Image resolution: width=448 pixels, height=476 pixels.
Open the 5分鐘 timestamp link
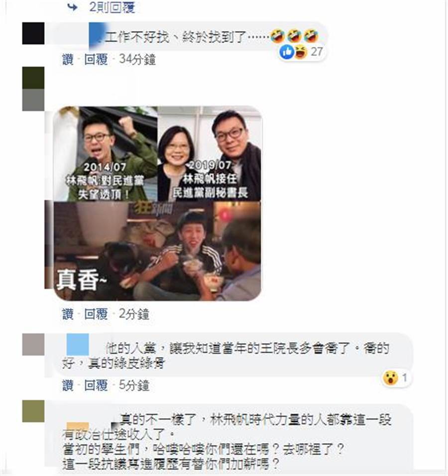[134, 385]
